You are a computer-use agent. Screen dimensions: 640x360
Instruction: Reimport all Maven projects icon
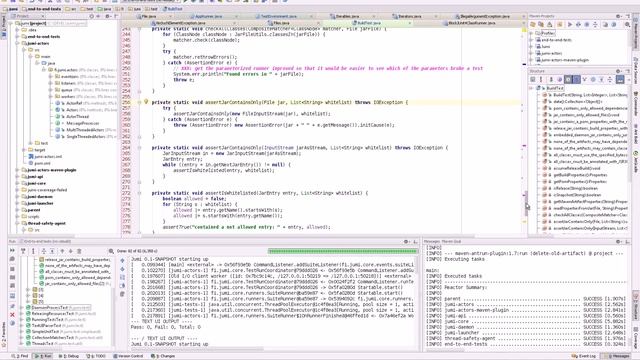(533, 25)
